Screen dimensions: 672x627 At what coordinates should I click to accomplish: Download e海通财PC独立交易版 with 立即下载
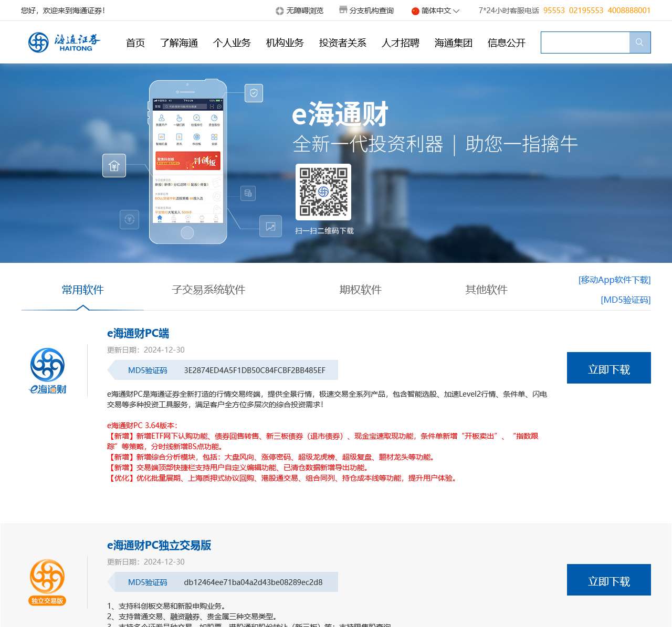click(x=609, y=580)
